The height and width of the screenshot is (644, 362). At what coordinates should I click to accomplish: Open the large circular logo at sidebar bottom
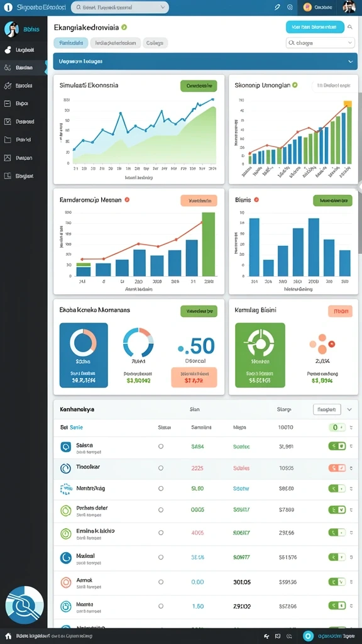[x=25, y=606]
